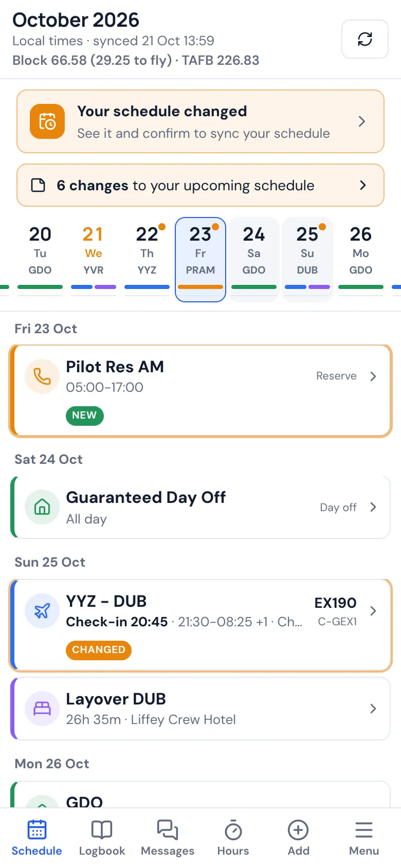The height and width of the screenshot is (868, 401).
Task: Tap the house icon for Guaranteed Day Off
Action: (42, 507)
